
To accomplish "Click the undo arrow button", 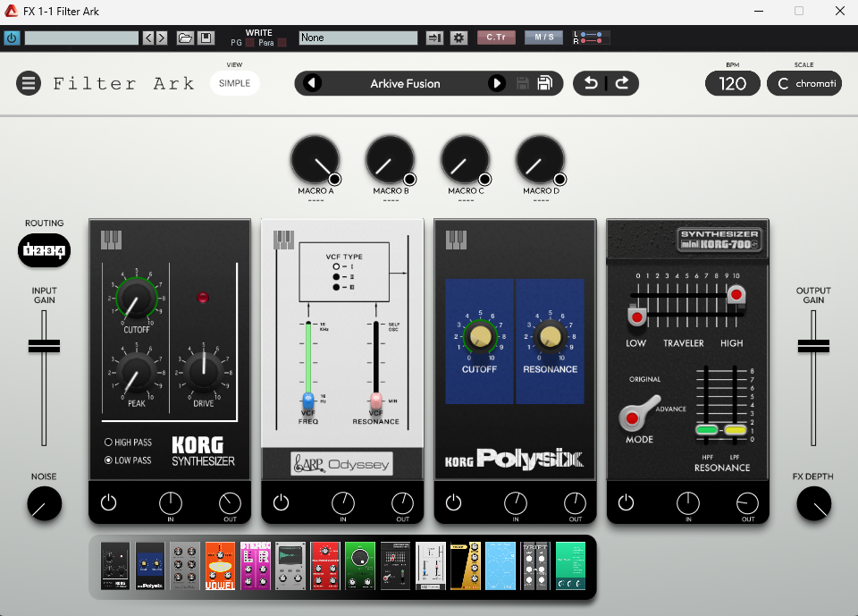I will tap(591, 83).
